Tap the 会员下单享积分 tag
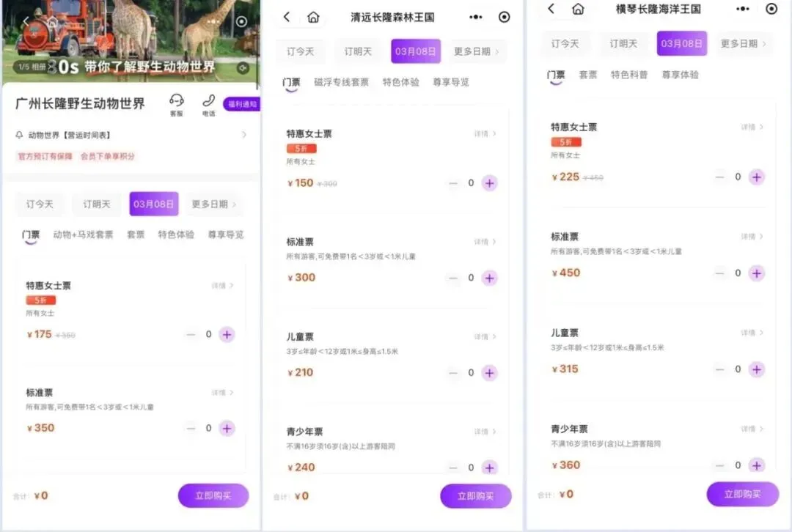792x532 pixels. (x=108, y=157)
